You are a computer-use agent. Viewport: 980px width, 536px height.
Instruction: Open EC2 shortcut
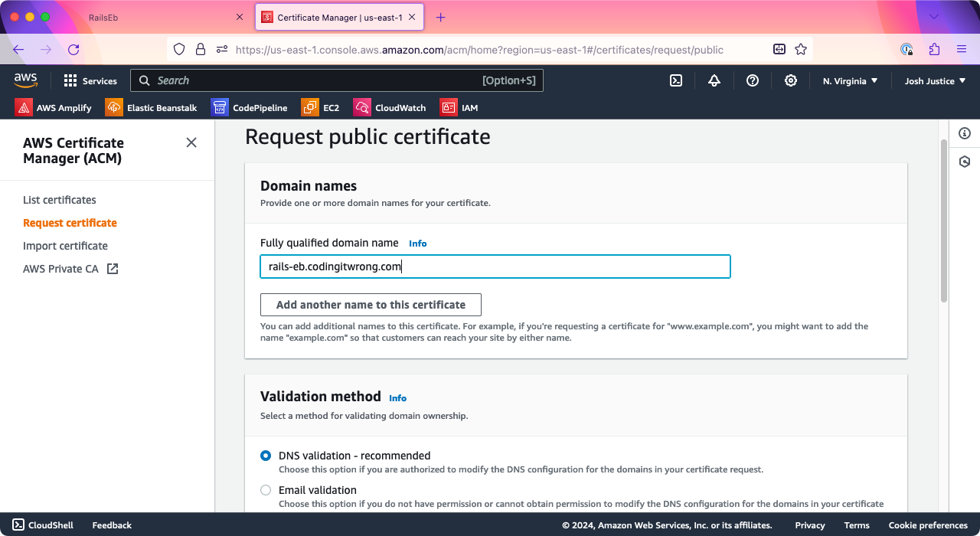(321, 107)
